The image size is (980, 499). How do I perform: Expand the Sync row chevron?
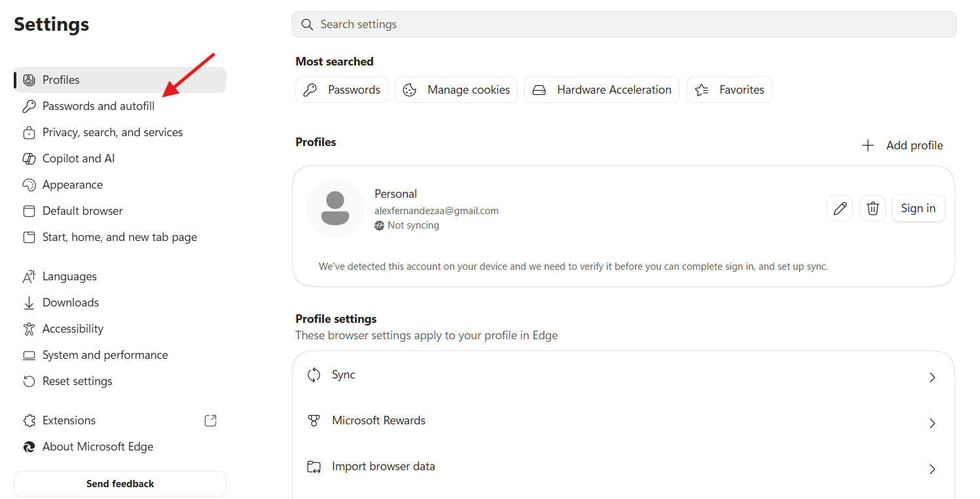tap(932, 378)
